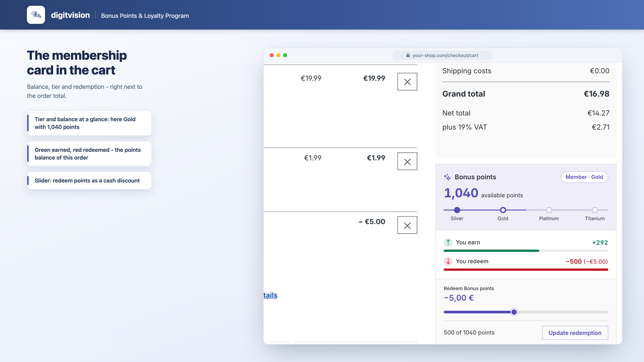This screenshot has width=644, height=362.
Task: Click the Bonus points sparkle icon
Action: tap(447, 177)
